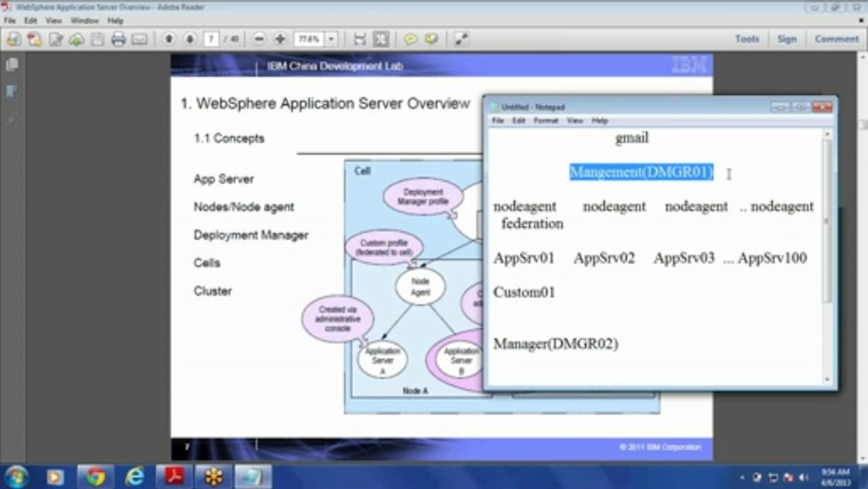Open the Comment pane in Adobe Reader
The image size is (868, 489).
837,39
